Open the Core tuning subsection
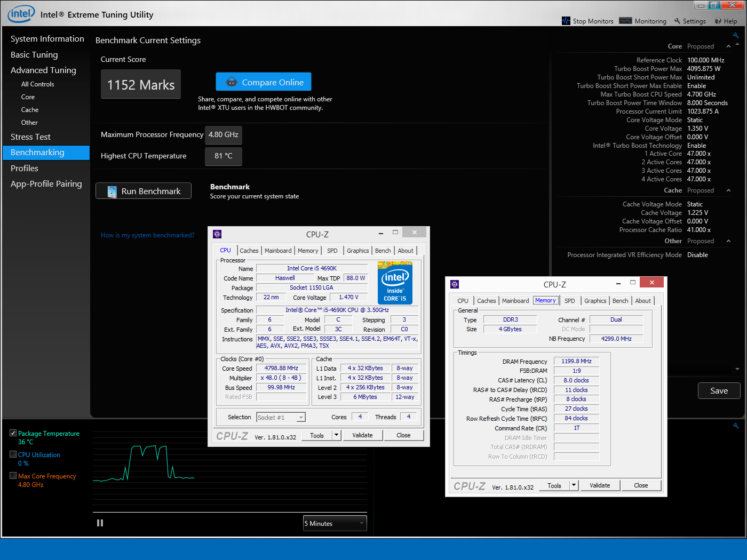747x560 pixels. click(28, 97)
